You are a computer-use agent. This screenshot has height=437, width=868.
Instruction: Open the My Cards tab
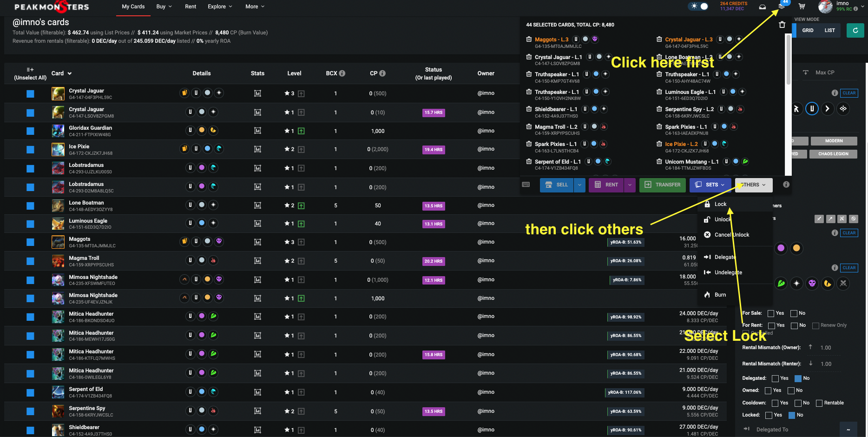pos(133,7)
